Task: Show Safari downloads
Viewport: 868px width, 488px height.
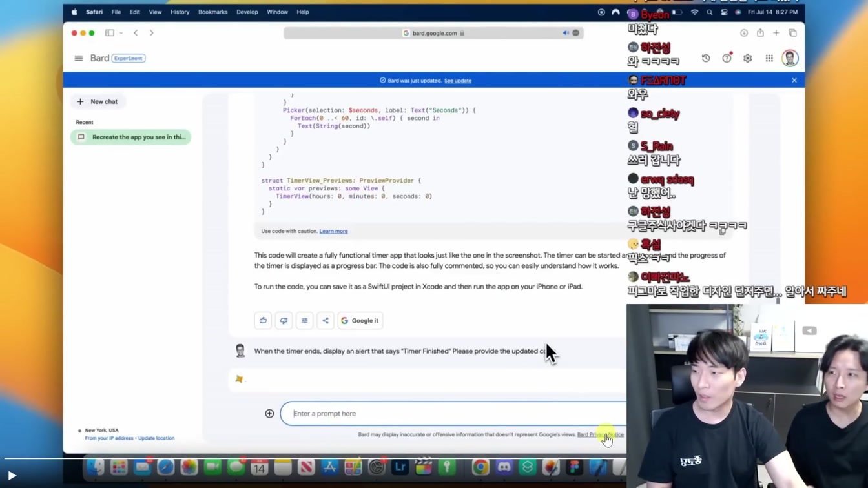Action: pos(744,33)
